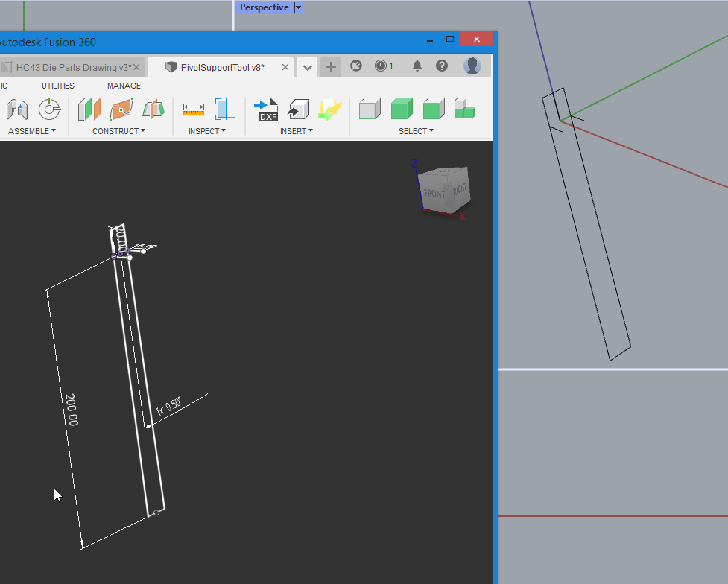
Task: Open the Section Analysis icon under Inspect
Action: 226,109
